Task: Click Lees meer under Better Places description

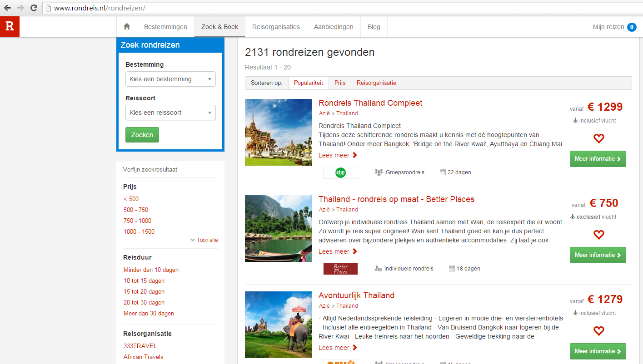Action: point(338,251)
